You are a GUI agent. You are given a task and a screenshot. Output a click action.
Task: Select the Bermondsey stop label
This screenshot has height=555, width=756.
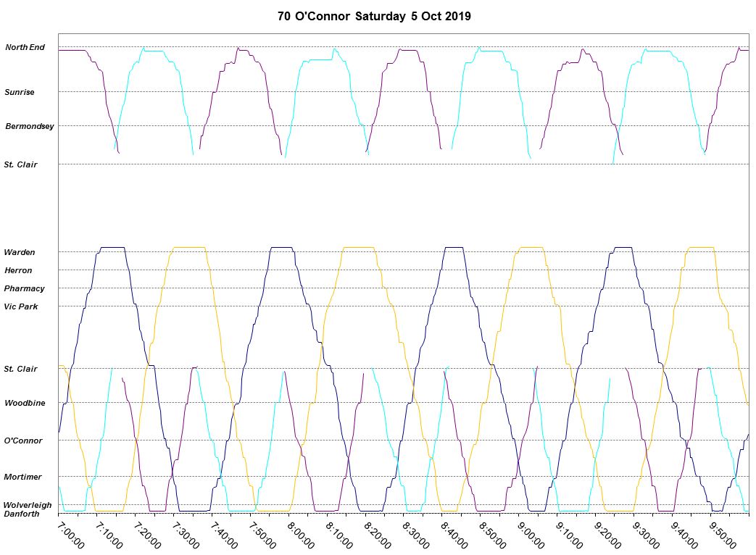pyautogui.click(x=30, y=127)
